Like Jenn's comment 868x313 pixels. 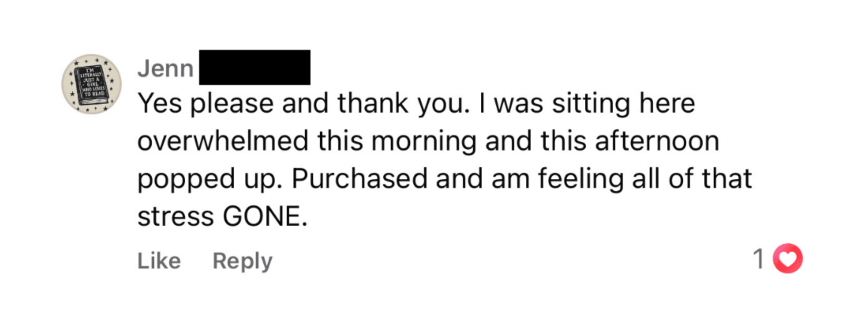[159, 261]
